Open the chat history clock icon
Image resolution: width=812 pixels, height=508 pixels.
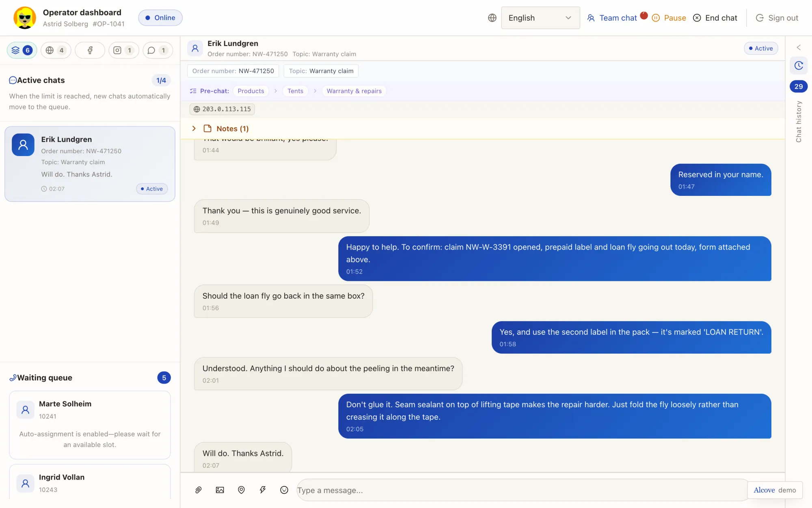[799, 65]
